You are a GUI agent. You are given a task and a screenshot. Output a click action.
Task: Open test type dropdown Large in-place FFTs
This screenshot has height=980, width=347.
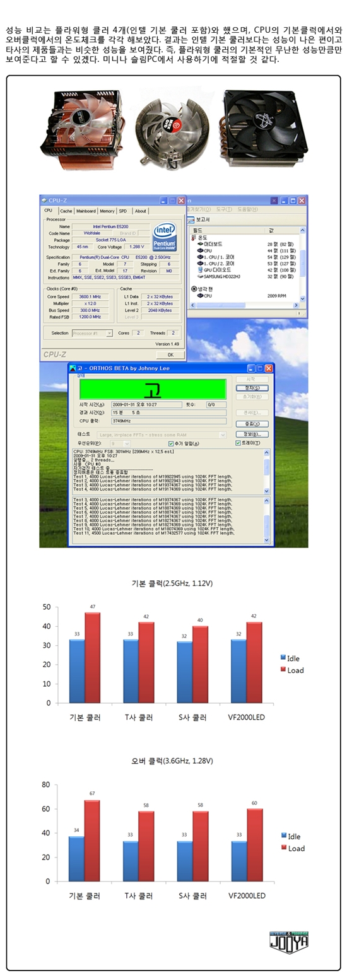162,435
